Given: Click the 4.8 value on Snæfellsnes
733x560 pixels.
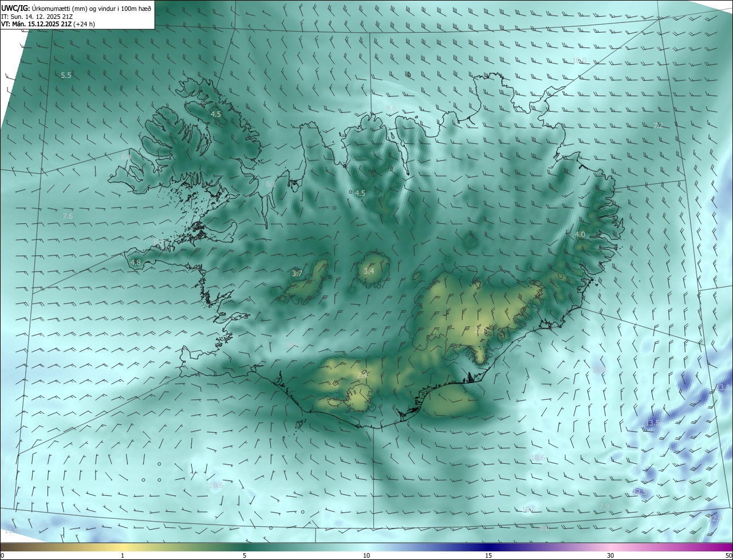Looking at the screenshot, I should click(136, 263).
